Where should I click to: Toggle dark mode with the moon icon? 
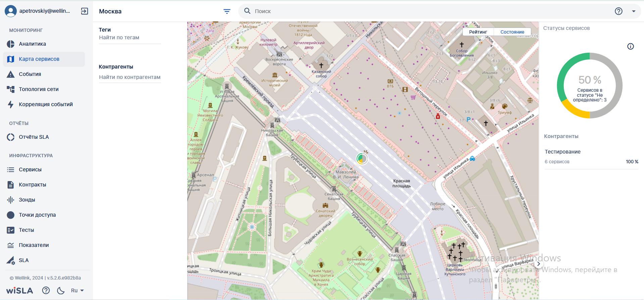pos(61,290)
